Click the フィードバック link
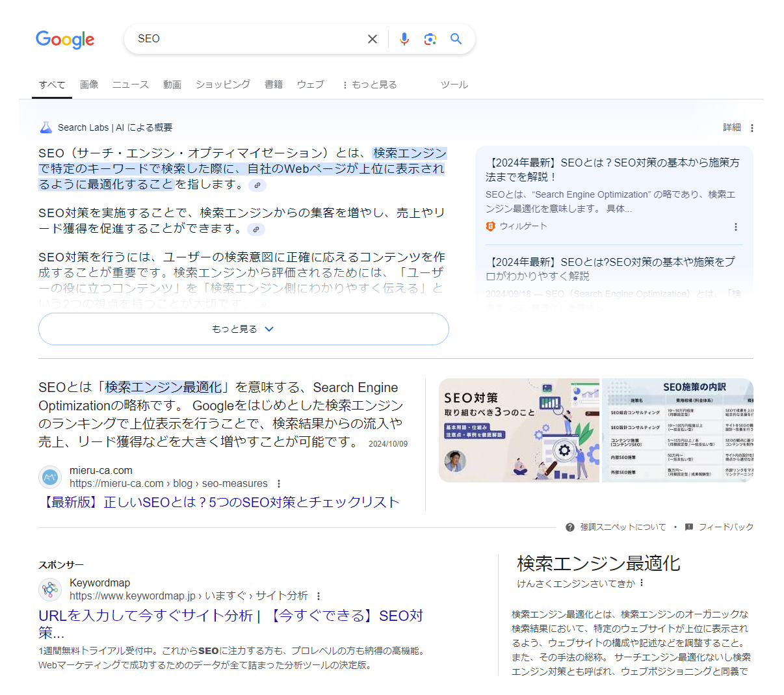Screen dimensions: 784x695 (726, 527)
